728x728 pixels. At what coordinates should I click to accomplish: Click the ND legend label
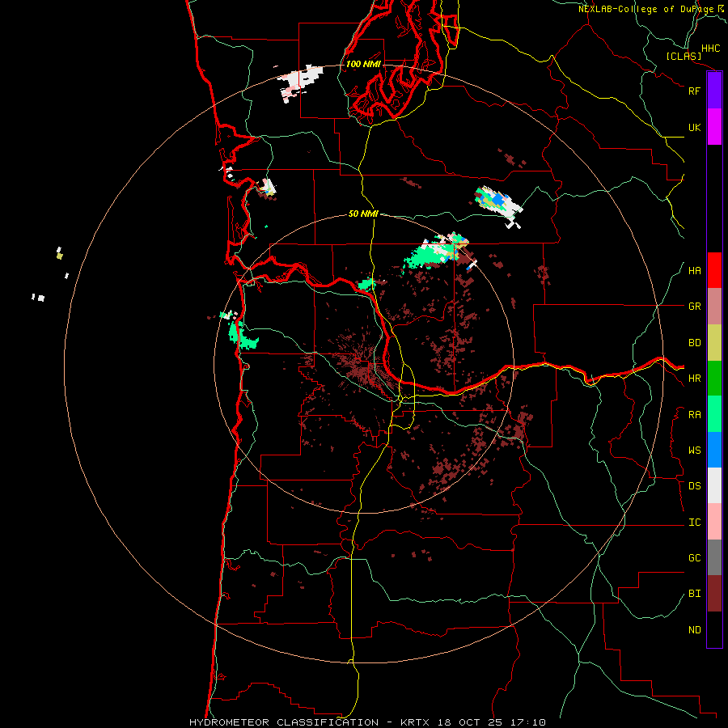[695, 630]
